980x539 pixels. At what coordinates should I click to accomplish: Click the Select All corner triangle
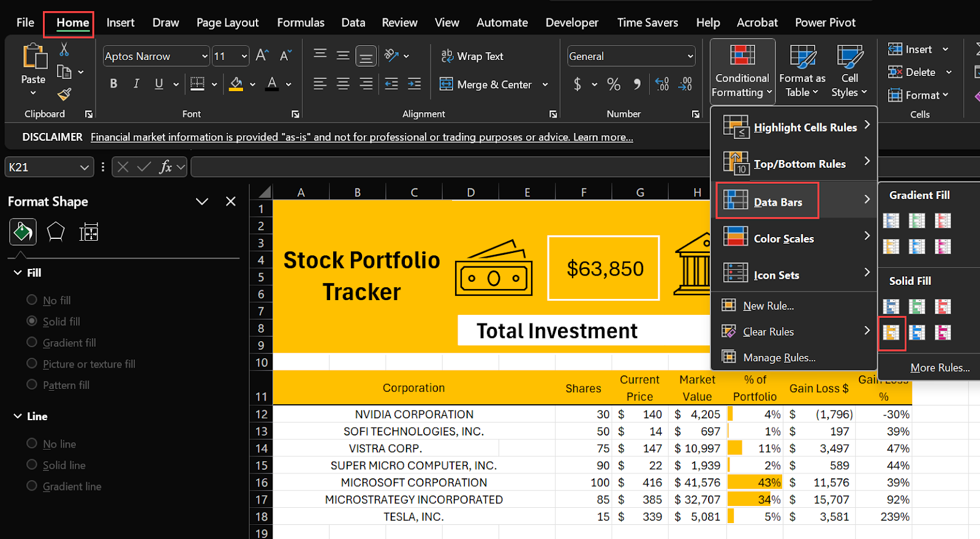264,192
